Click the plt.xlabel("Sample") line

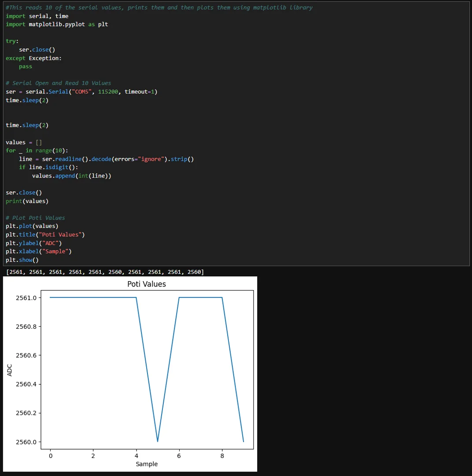38,251
